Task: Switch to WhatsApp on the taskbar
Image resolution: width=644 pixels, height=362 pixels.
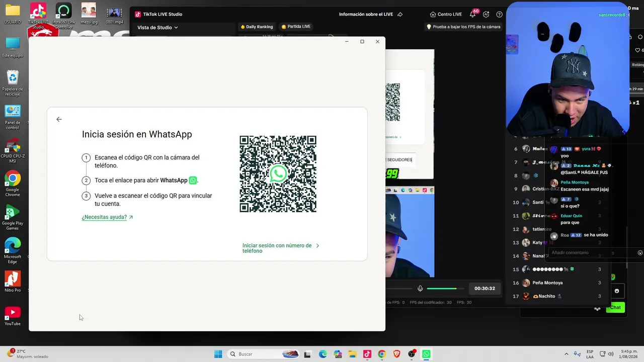Action: (x=426, y=354)
